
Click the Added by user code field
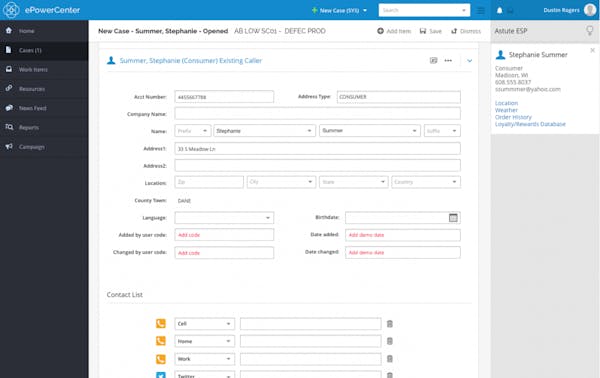tap(224, 235)
